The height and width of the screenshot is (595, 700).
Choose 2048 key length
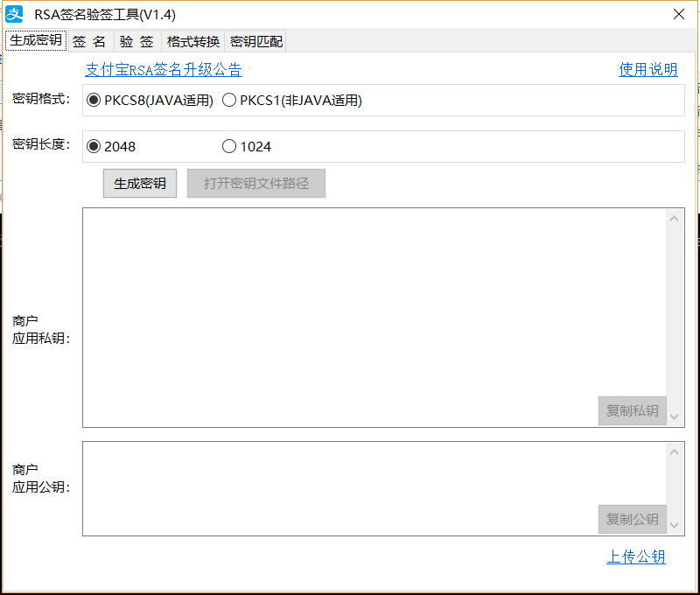tap(94, 145)
